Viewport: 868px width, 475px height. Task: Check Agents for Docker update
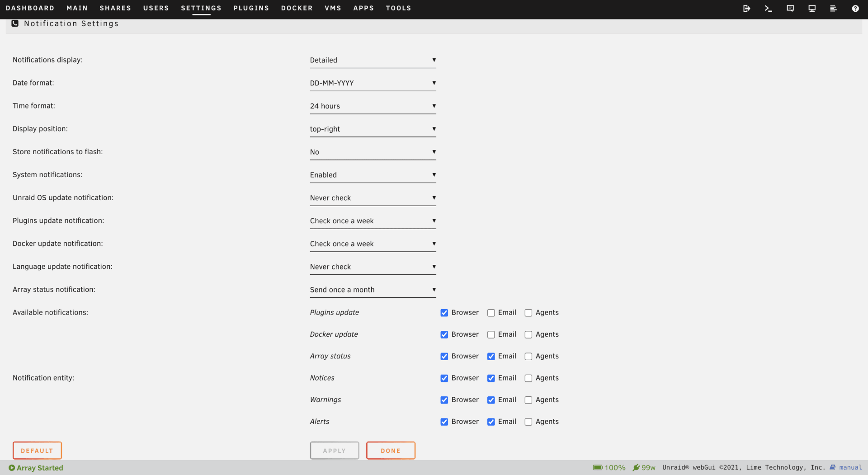528,334
